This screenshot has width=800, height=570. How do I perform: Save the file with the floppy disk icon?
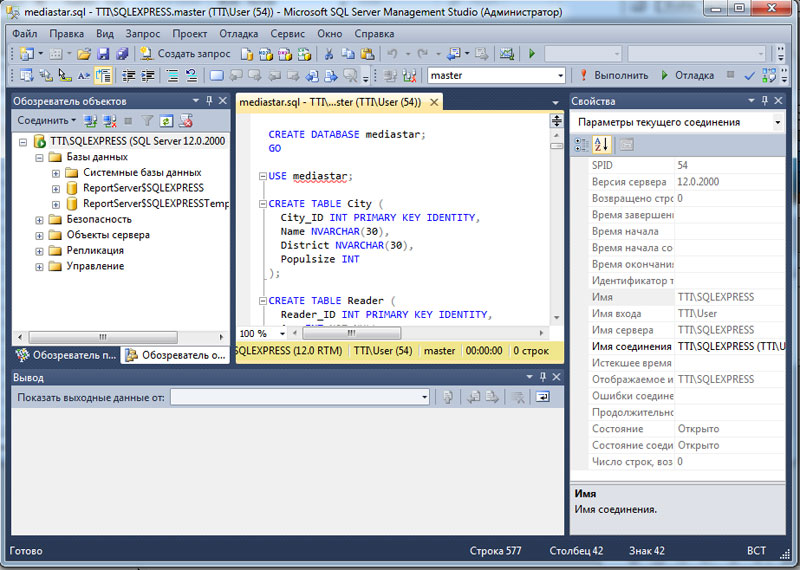click(104, 54)
